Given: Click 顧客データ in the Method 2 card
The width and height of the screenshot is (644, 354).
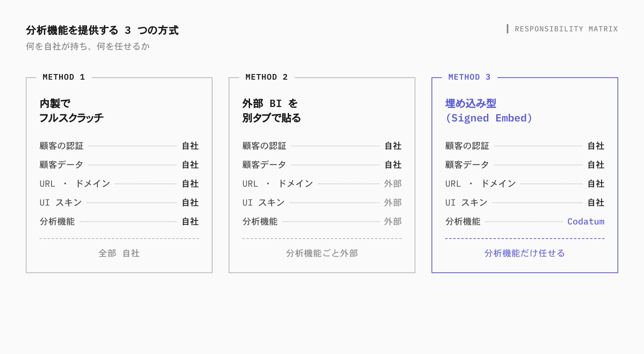Looking at the screenshot, I should pos(264,165).
